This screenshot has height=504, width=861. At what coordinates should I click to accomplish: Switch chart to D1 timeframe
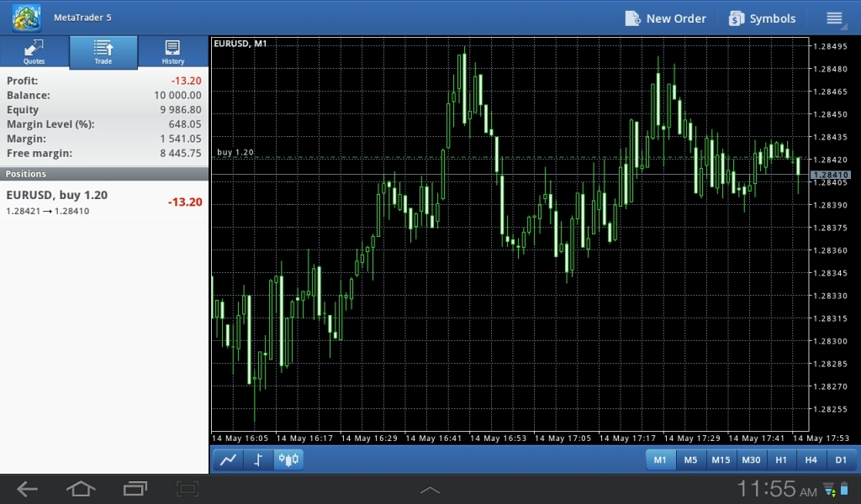click(x=842, y=459)
